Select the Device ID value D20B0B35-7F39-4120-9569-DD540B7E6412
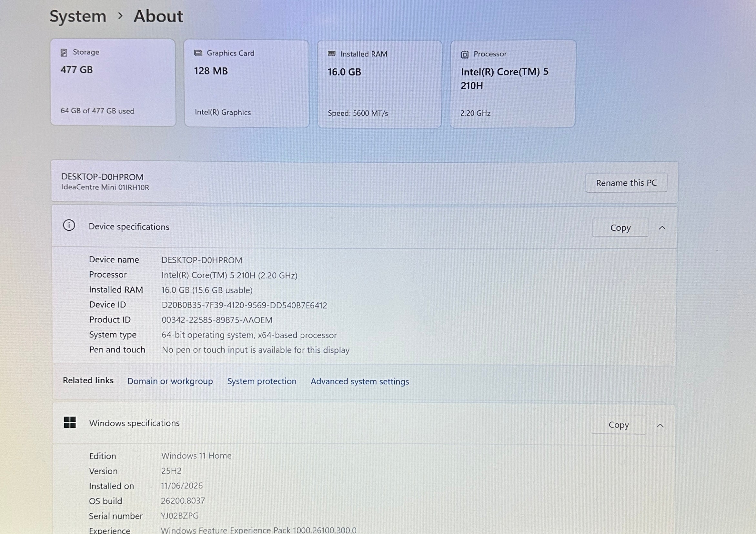The height and width of the screenshot is (534, 756). tap(244, 305)
